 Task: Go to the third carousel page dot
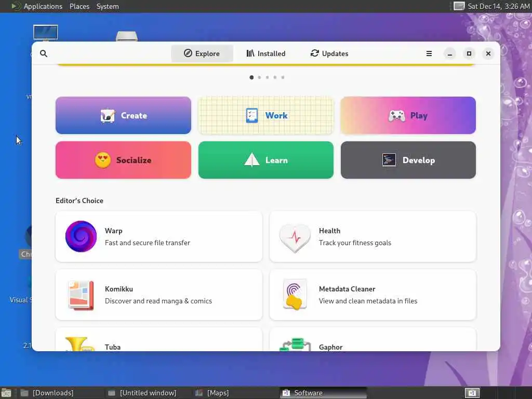click(267, 77)
